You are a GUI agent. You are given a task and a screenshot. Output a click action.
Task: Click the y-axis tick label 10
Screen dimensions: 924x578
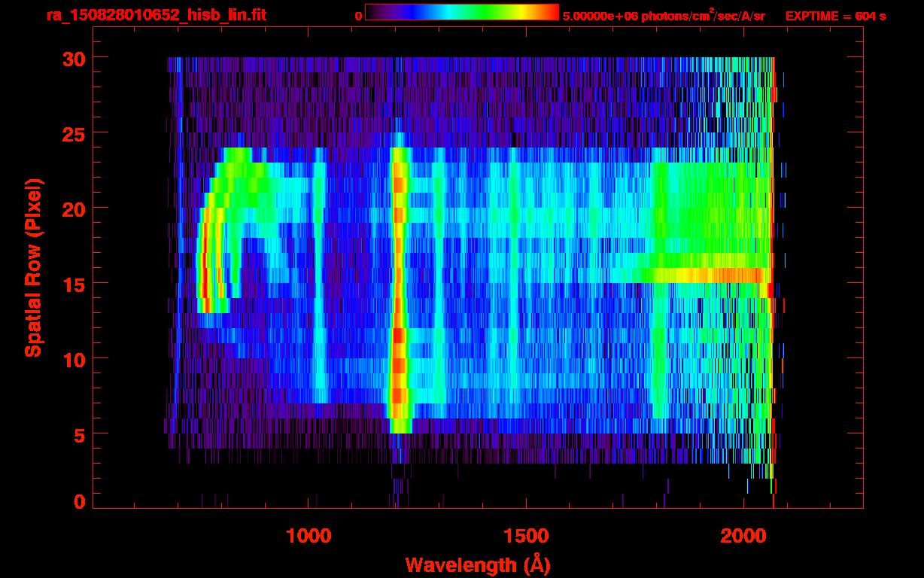(x=74, y=359)
